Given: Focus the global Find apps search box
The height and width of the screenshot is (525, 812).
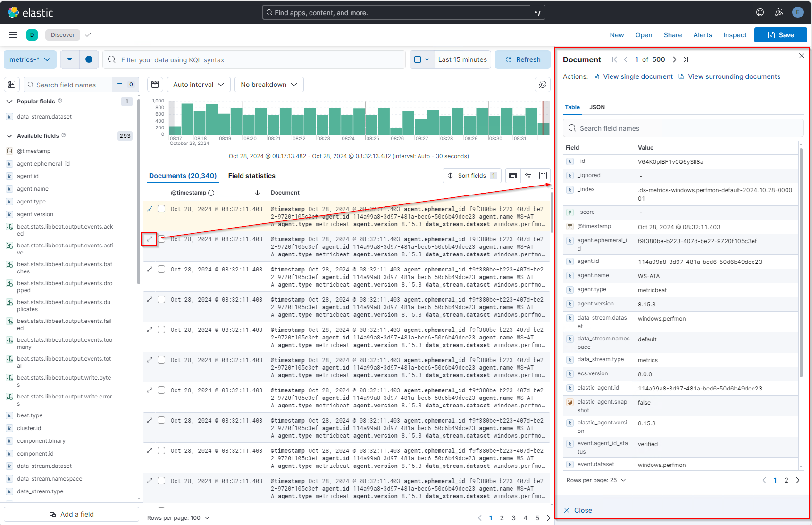Looking at the screenshot, I should point(396,13).
